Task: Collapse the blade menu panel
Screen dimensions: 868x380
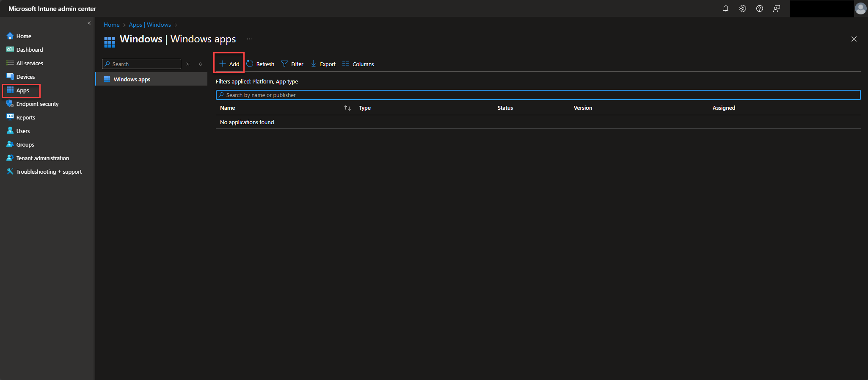Action: click(201, 64)
